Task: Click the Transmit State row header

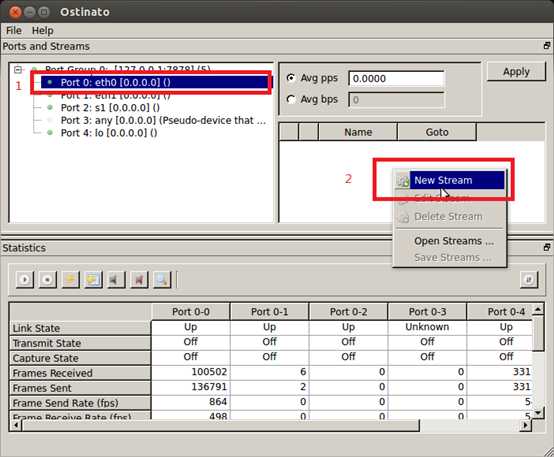Action: coord(80,343)
